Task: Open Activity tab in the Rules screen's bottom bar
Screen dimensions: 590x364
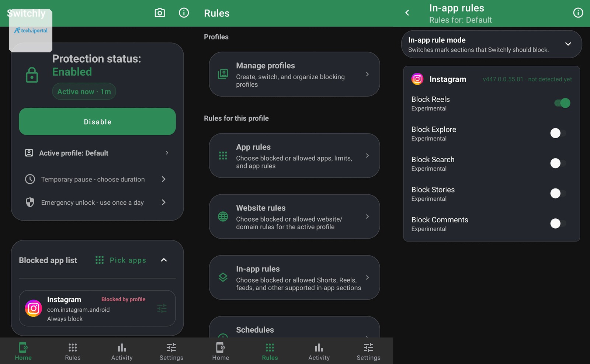Action: [x=319, y=351]
